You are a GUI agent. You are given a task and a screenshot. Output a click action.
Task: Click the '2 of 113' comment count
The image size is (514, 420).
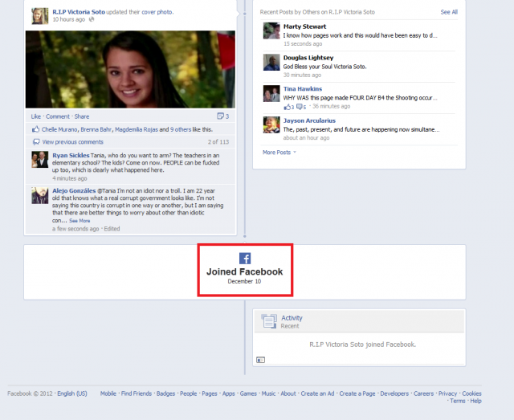pos(218,142)
